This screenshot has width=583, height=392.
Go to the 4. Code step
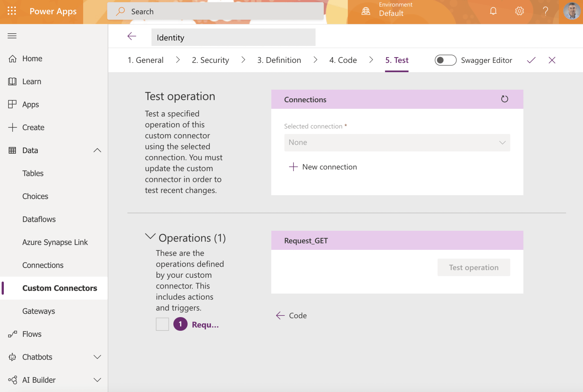tap(343, 60)
